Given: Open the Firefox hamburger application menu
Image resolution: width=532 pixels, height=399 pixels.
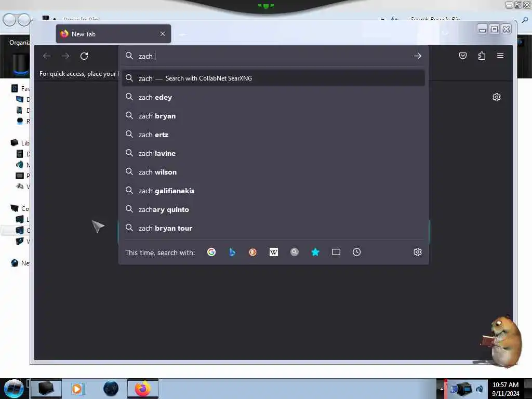Looking at the screenshot, I should point(500,56).
